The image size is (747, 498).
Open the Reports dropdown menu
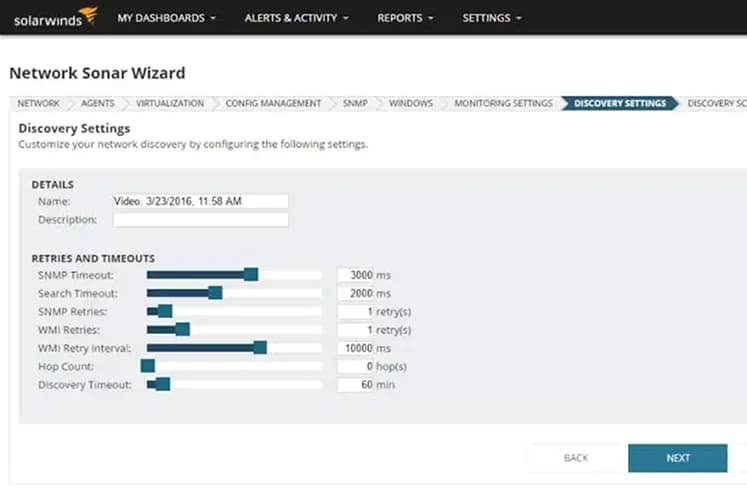(x=405, y=18)
